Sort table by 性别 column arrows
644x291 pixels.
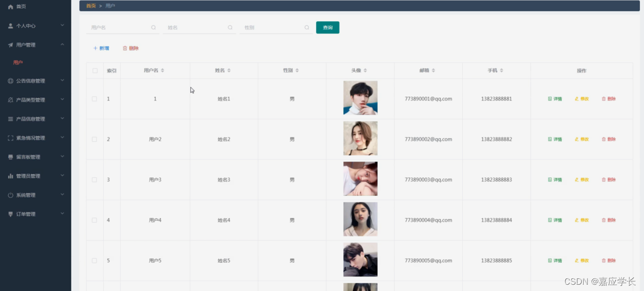click(297, 71)
